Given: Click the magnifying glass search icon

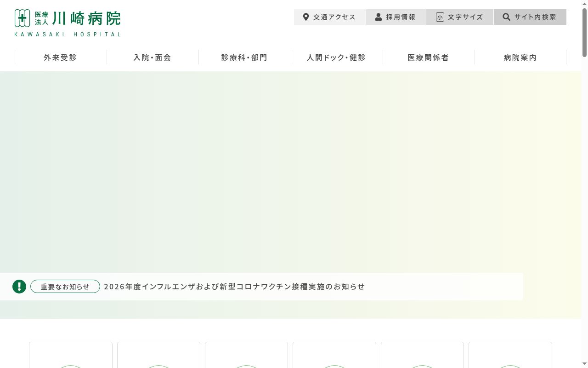Looking at the screenshot, I should click(506, 17).
